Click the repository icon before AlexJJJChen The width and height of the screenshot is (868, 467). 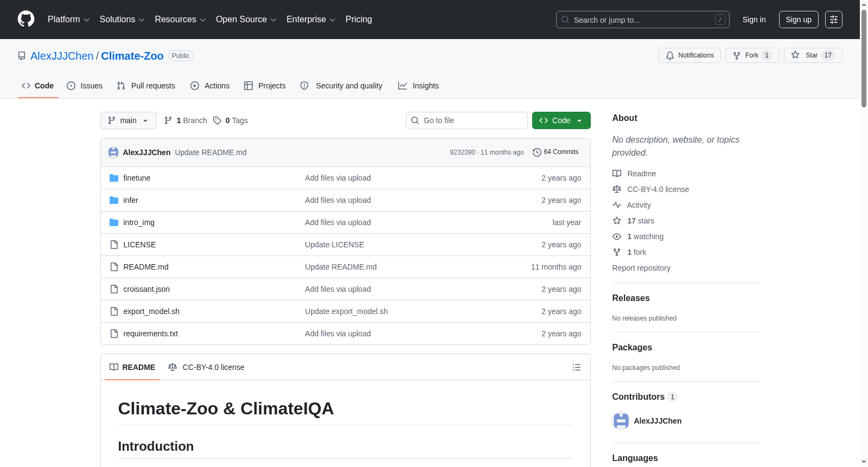point(22,56)
